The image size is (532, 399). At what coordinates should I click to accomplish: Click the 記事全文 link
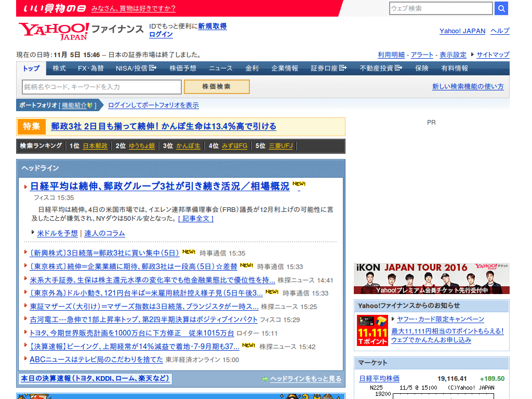point(196,219)
